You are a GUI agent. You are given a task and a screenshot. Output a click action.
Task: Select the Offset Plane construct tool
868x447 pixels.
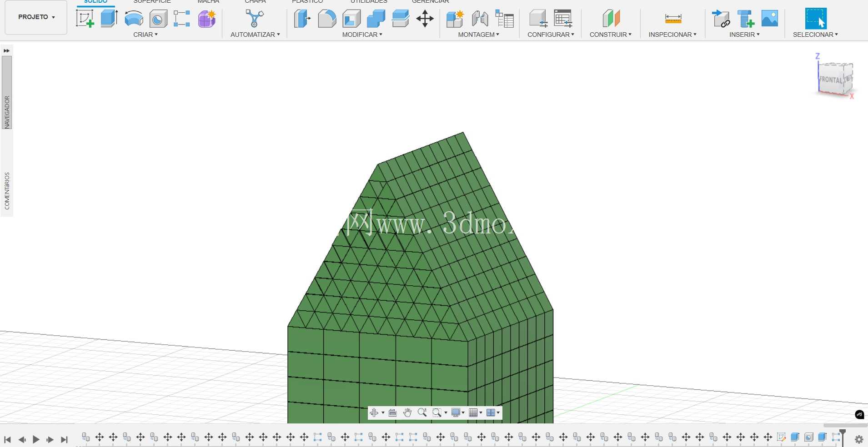(611, 19)
